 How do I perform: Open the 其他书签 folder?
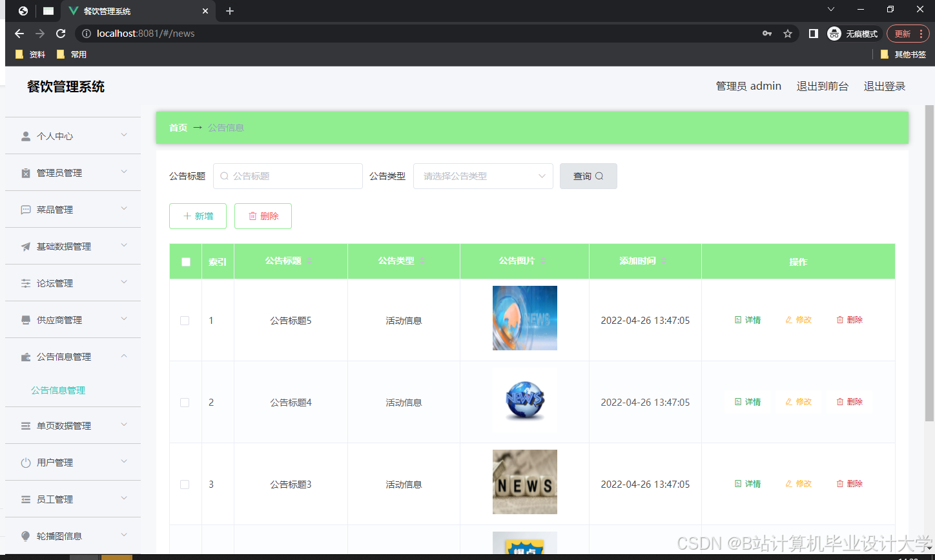click(903, 54)
